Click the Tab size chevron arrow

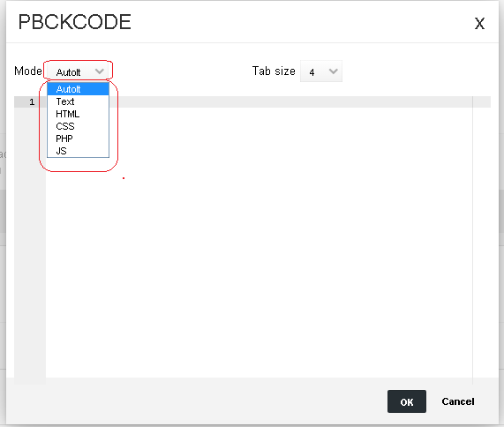334,71
